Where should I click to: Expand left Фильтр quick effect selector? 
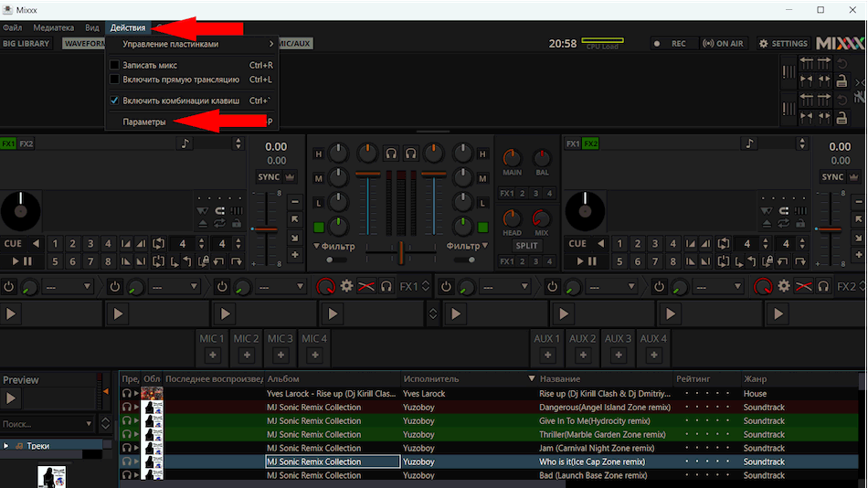click(334, 246)
